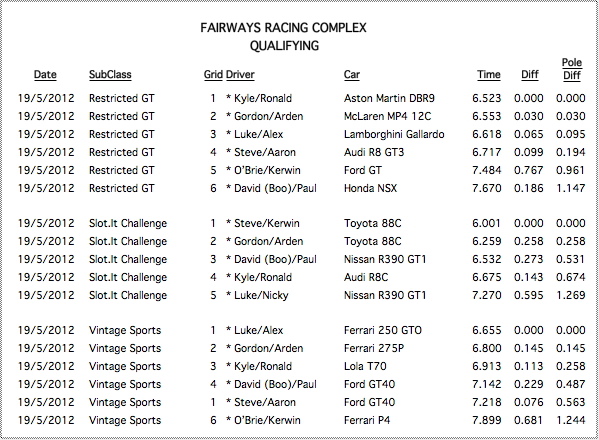Image resolution: width=599 pixels, height=440 pixels.
Task: Click the Date column header
Action: click(x=45, y=74)
